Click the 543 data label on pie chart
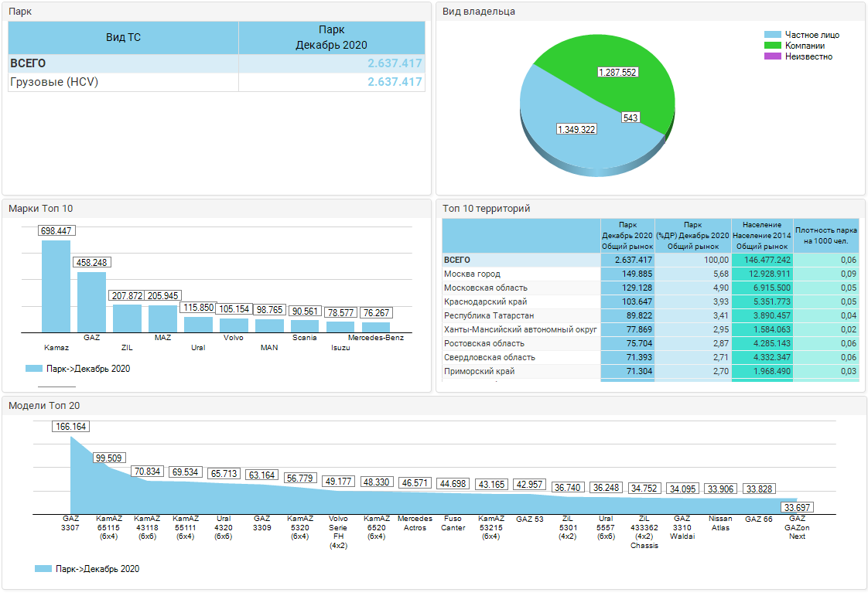868x613 pixels. tap(630, 117)
